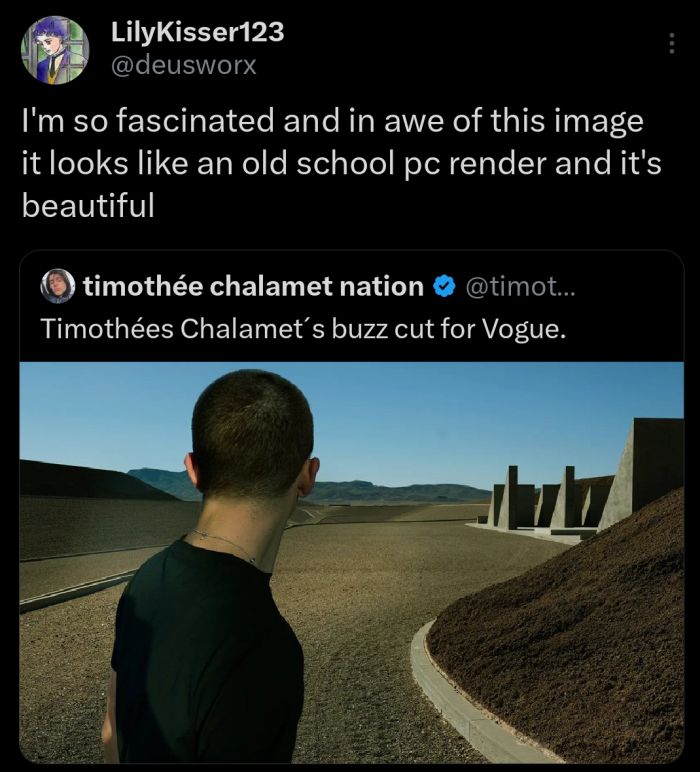Click the blue verified badge
This screenshot has height=772, width=700.
pos(441,287)
